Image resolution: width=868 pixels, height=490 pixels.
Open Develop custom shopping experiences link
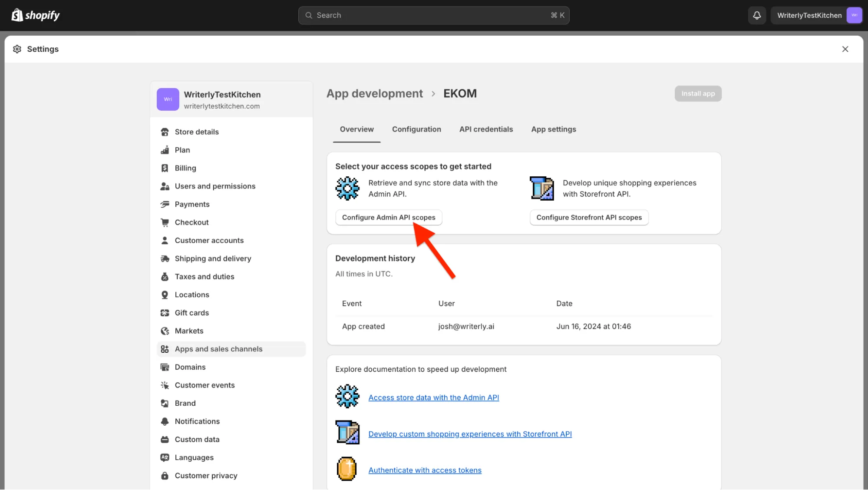470,434
